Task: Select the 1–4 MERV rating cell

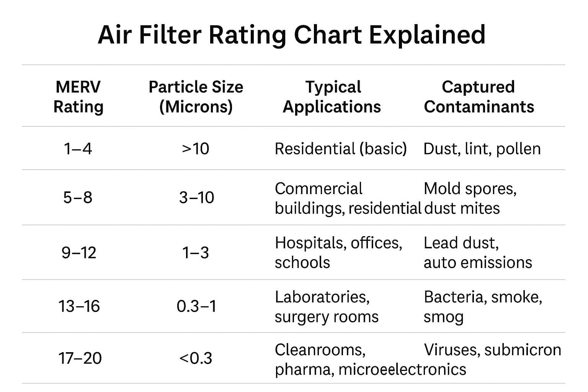Action: tap(78, 149)
